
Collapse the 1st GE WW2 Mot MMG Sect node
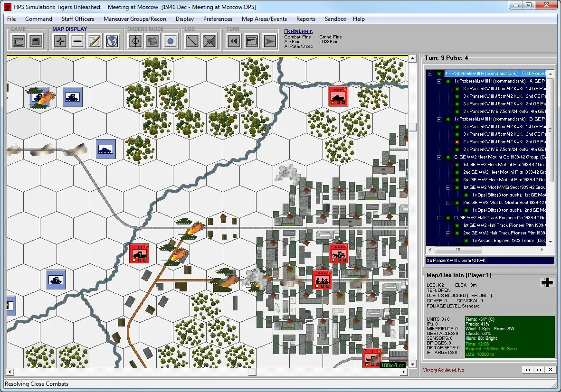tap(448, 187)
